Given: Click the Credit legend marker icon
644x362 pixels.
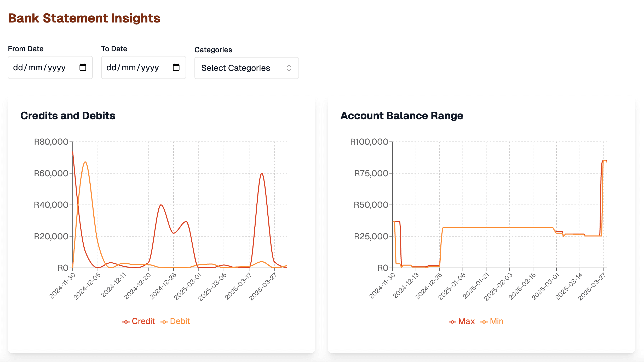Looking at the screenshot, I should [x=126, y=322].
